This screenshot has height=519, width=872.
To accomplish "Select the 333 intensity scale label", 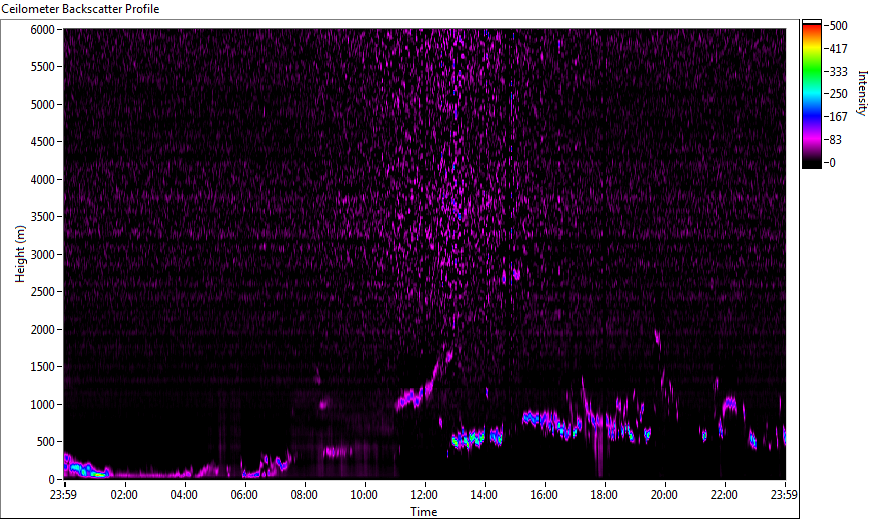I will pos(838,71).
